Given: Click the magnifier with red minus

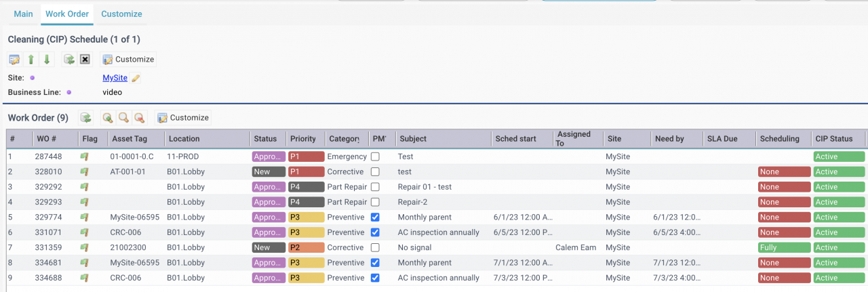Looking at the screenshot, I should 140,118.
